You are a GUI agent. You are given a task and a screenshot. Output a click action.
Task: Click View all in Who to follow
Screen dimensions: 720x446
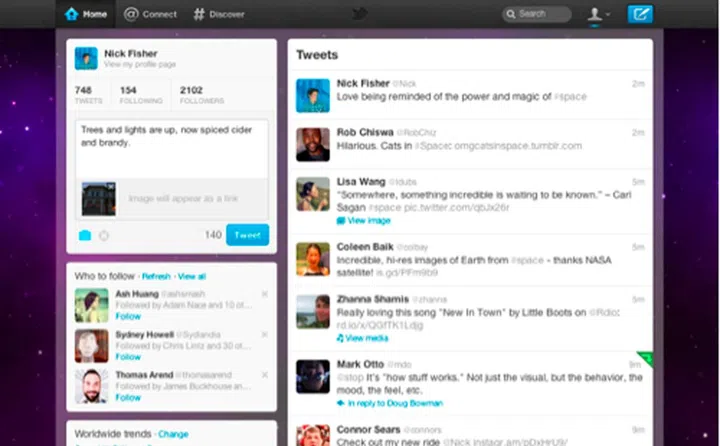tap(191, 276)
